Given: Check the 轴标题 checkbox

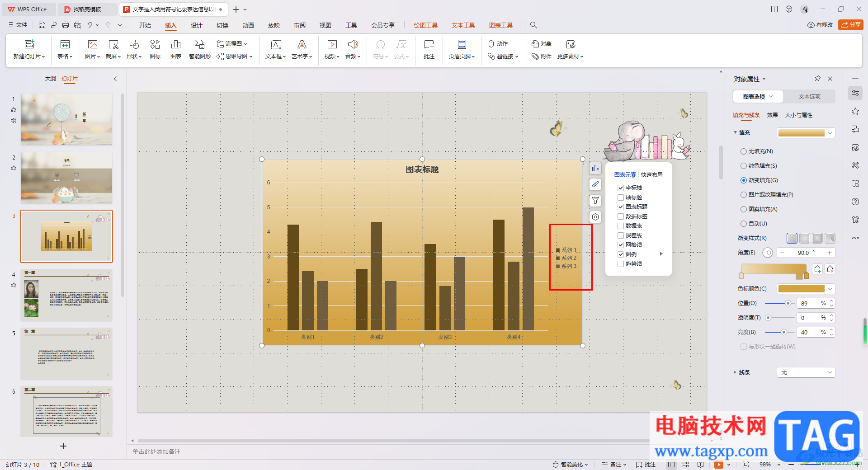Looking at the screenshot, I should (621, 197).
